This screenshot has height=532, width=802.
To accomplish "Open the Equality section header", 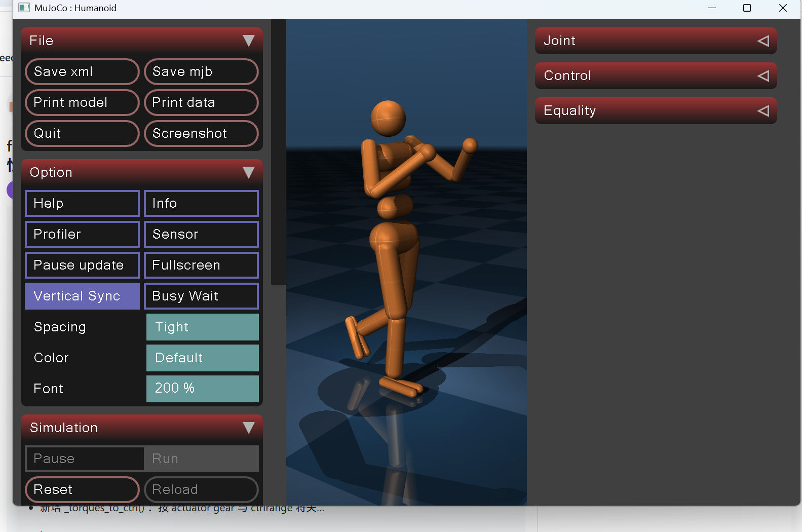I will (656, 110).
